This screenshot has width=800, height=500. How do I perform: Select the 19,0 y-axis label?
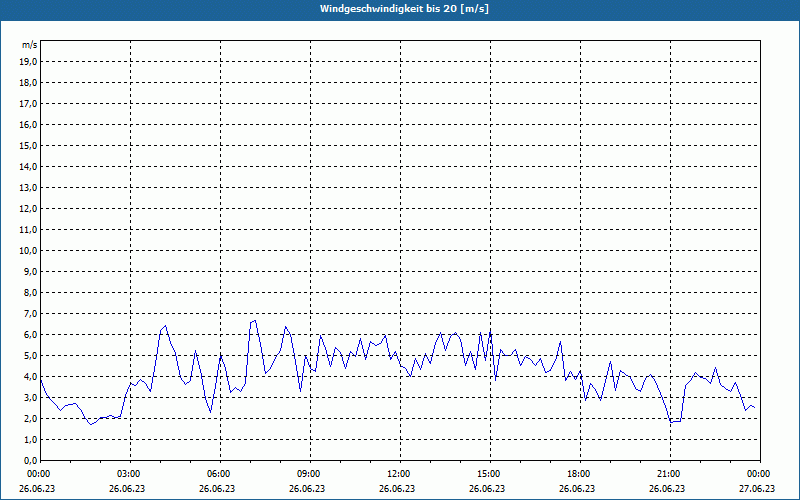[29, 62]
